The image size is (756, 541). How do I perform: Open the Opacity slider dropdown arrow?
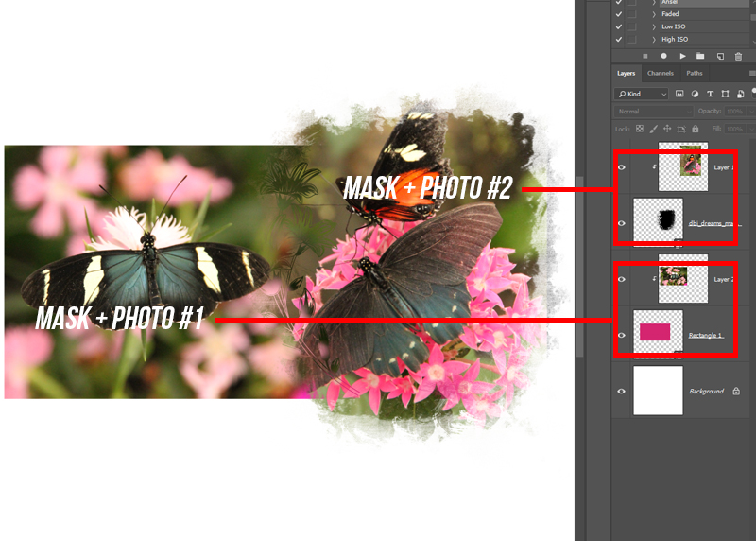751,112
